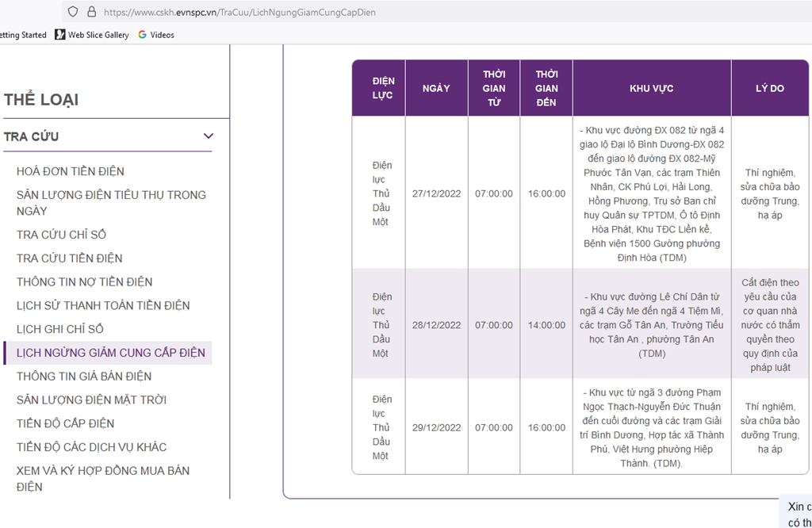This screenshot has width=812, height=528.
Task: Open HOÁ ĐƠN TIỀN ĐIỆN menu item
Action: tap(70, 171)
